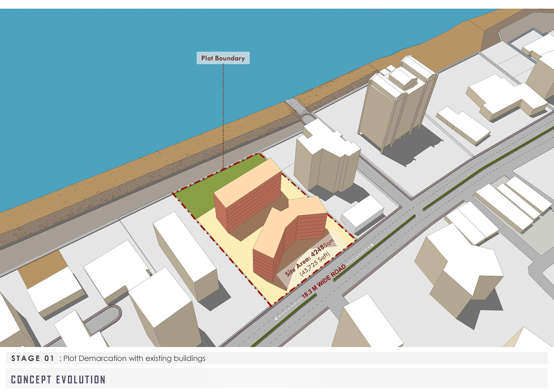The image size is (554, 392).
Task: Click the right white arrowhead on the road
Action: pyautogui.click(x=372, y=245)
